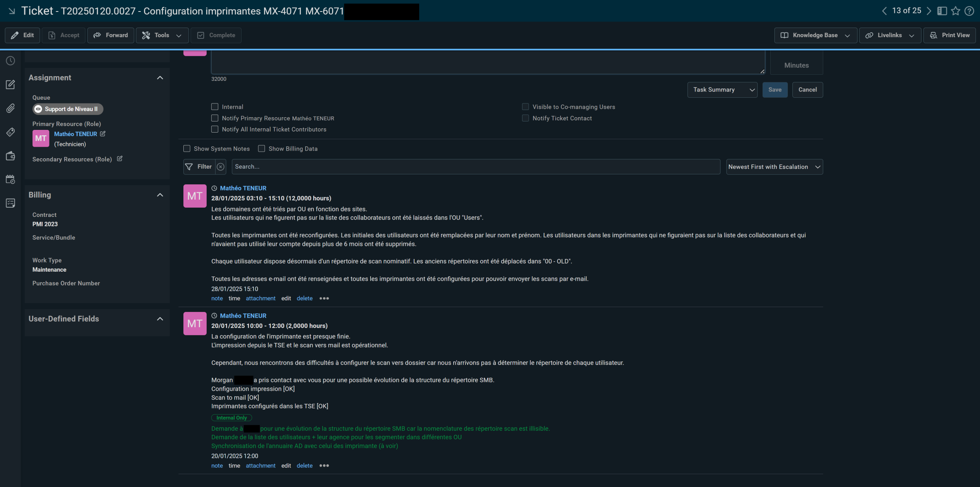Enable Show System Notes checkbox
Image resolution: width=980 pixels, height=487 pixels.
187,149
